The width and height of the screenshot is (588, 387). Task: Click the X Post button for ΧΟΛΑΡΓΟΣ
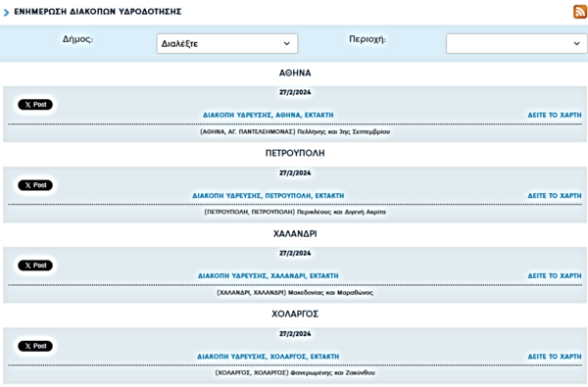pos(35,346)
